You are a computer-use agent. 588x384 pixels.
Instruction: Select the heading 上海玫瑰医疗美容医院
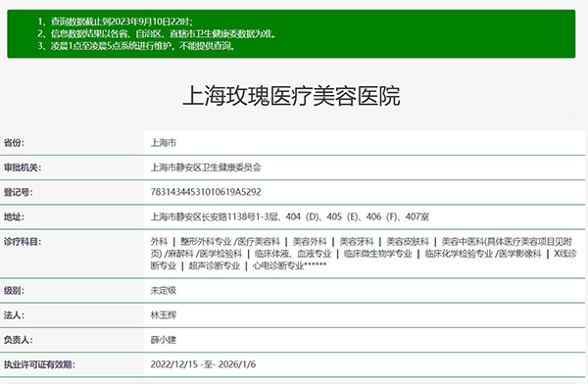tap(291, 96)
